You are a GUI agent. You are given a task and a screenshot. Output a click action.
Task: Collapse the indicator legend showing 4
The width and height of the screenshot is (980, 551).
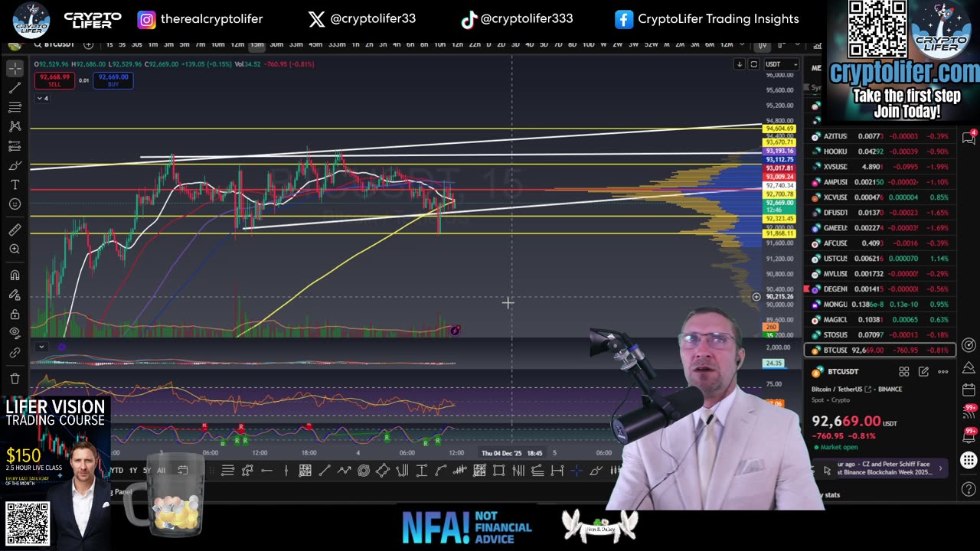(42, 98)
